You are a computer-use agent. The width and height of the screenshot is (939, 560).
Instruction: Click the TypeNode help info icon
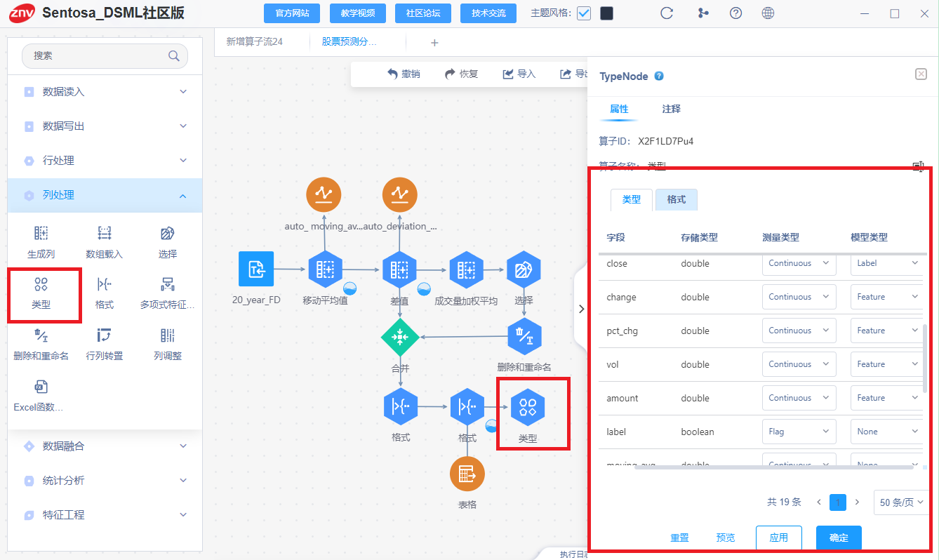point(659,76)
